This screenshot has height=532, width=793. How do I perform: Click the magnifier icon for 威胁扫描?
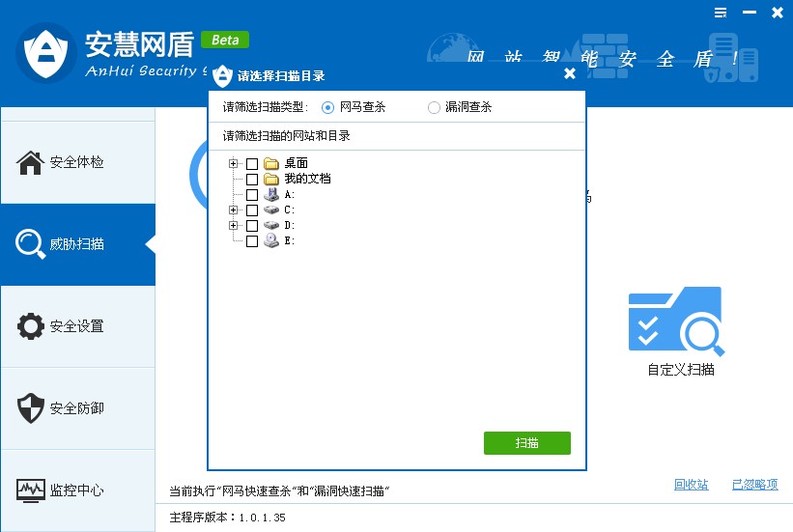31,244
